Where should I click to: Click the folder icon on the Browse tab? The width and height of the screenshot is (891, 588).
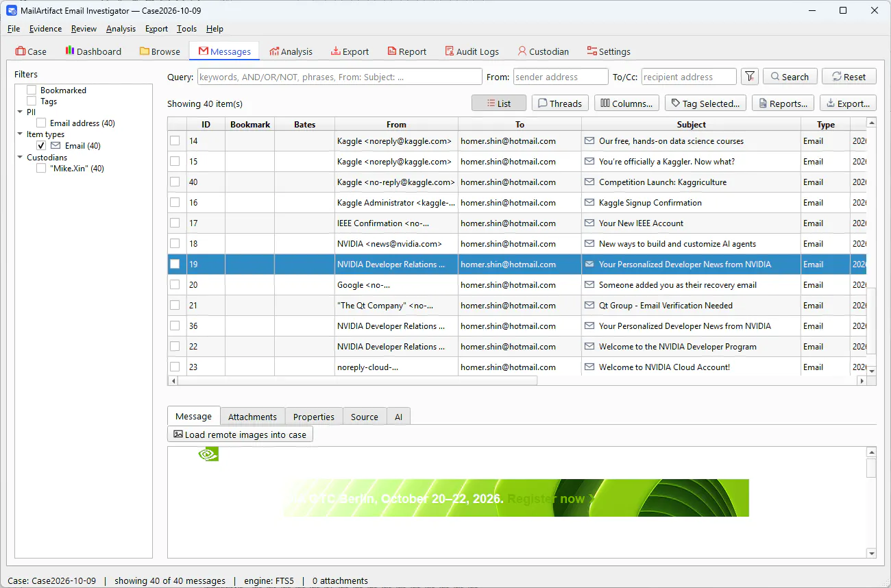tap(144, 51)
